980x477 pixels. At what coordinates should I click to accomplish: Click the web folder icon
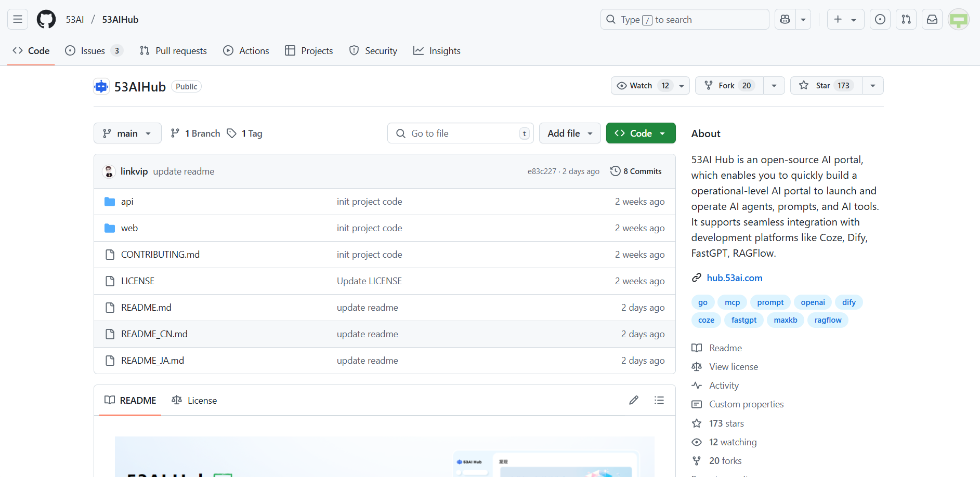point(110,228)
